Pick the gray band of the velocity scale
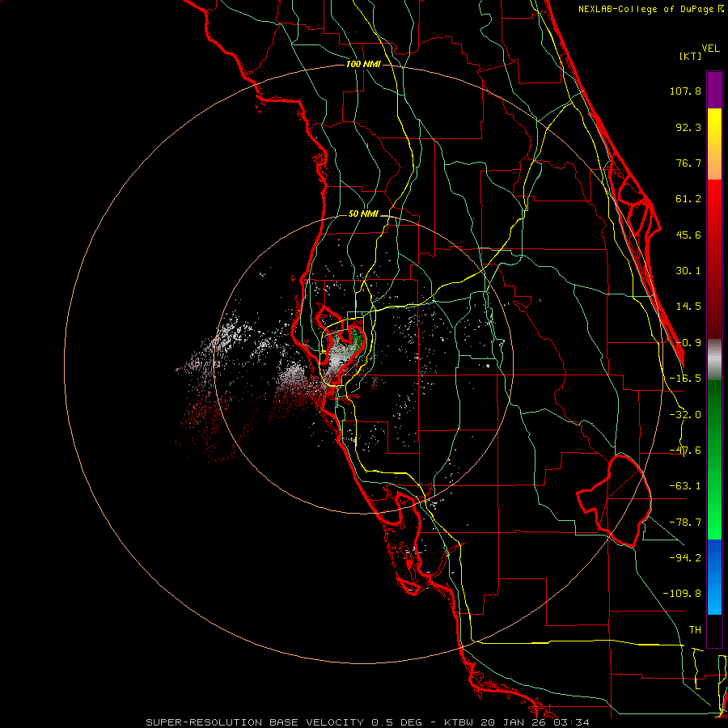 click(714, 360)
